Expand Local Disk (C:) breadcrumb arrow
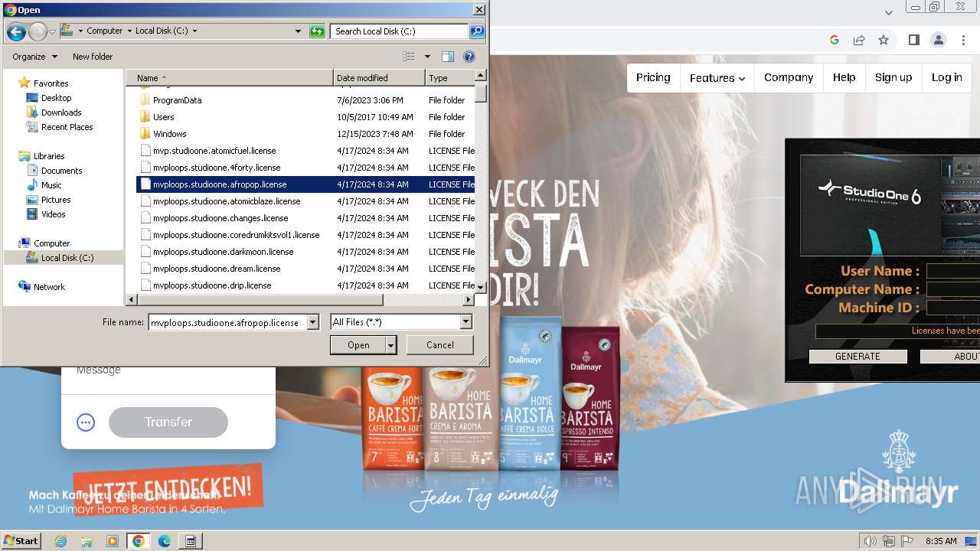This screenshot has width=980, height=551. pyautogui.click(x=194, y=31)
